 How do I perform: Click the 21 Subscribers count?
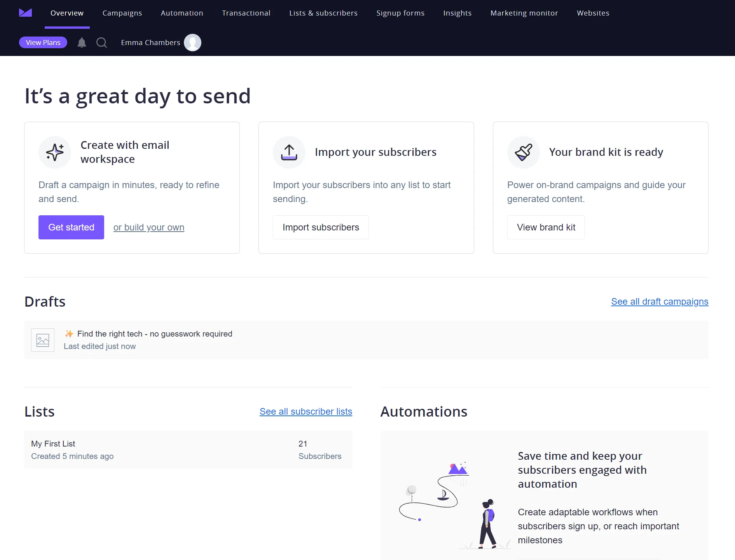320,450
